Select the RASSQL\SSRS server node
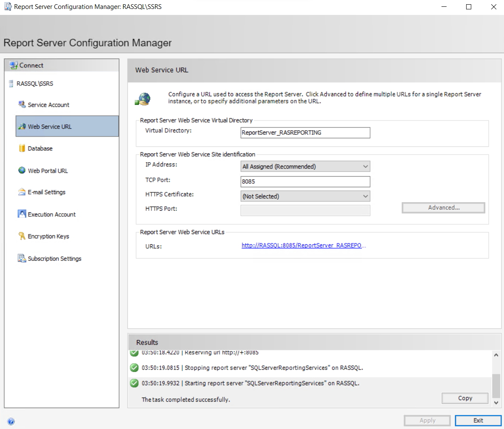Viewport: 504px width, 429px height. (x=34, y=83)
